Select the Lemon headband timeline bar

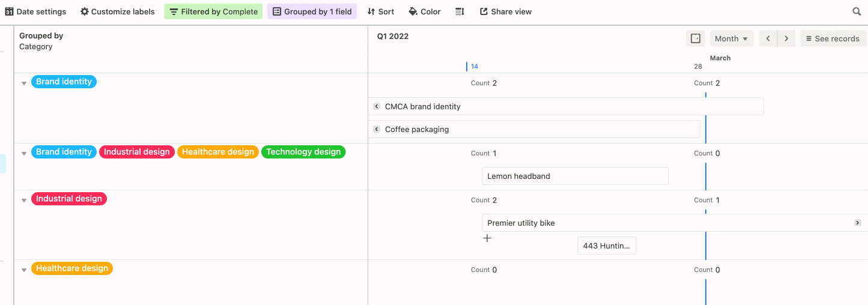pos(575,176)
